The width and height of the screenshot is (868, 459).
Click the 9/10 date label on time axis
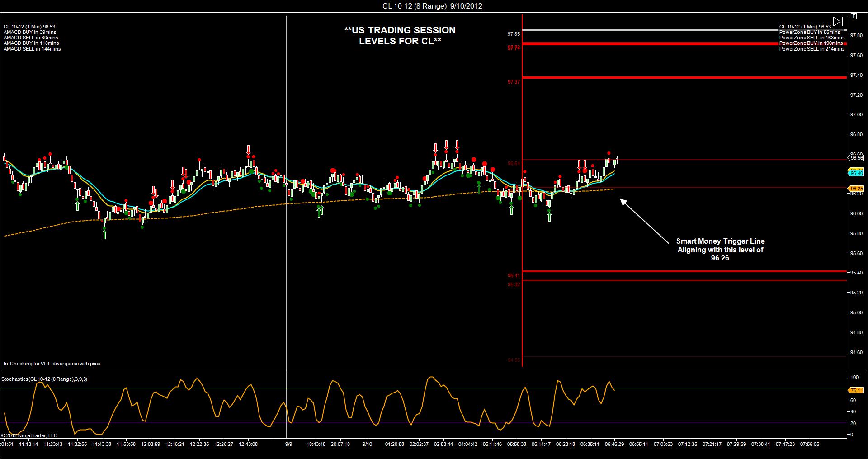(x=367, y=444)
